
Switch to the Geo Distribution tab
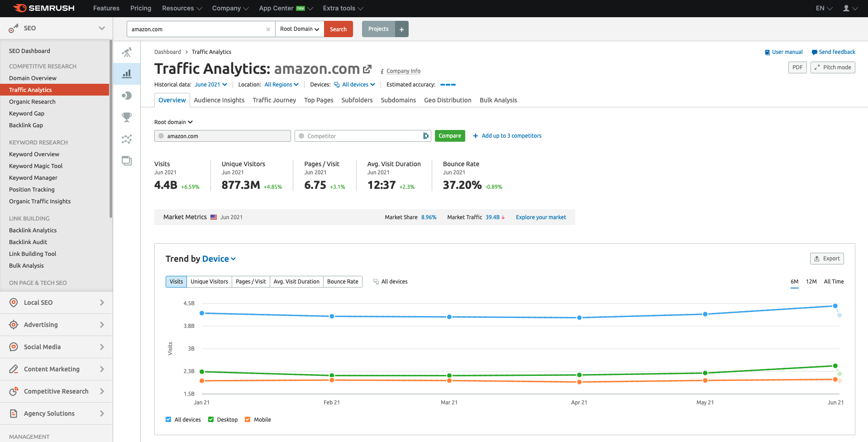448,100
